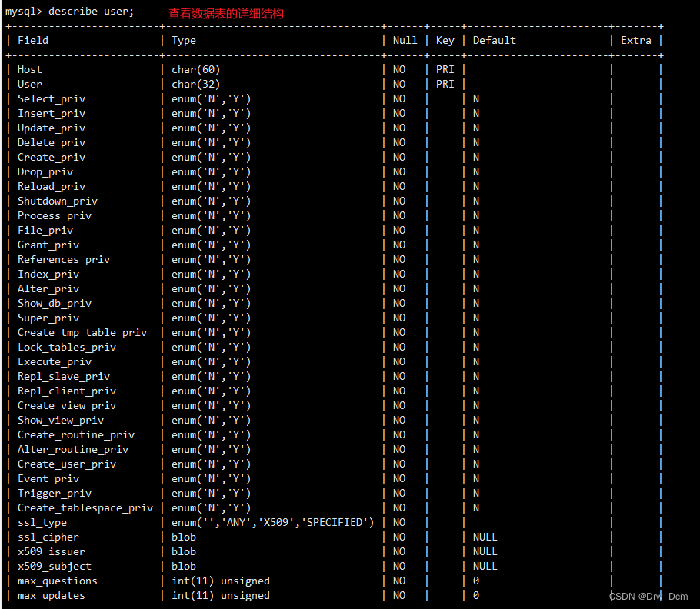
Task: Click the ssl_type enum 'ANY','X509','SPECIFIED' type
Action: pos(273,523)
